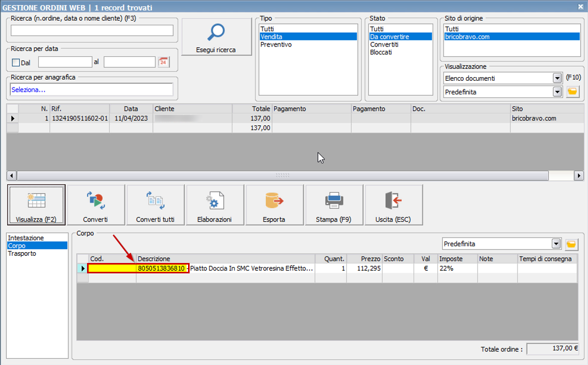
Task: Click Uscita (ESC) exit button
Action: pyautogui.click(x=393, y=205)
